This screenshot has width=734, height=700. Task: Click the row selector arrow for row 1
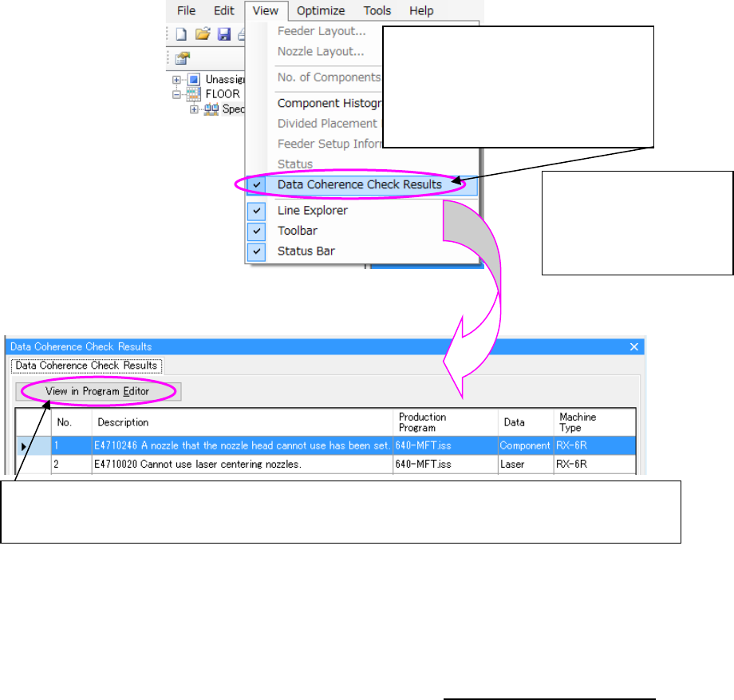click(x=34, y=446)
